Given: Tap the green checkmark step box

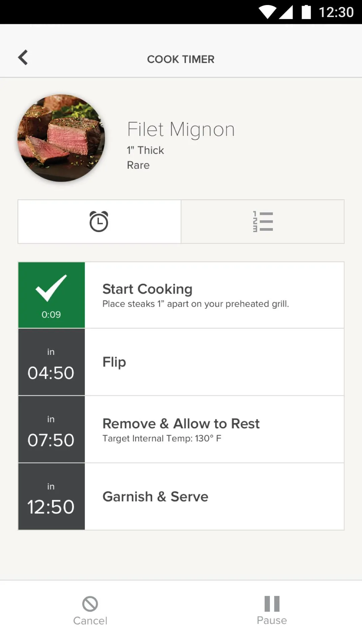Looking at the screenshot, I should click(x=51, y=295).
